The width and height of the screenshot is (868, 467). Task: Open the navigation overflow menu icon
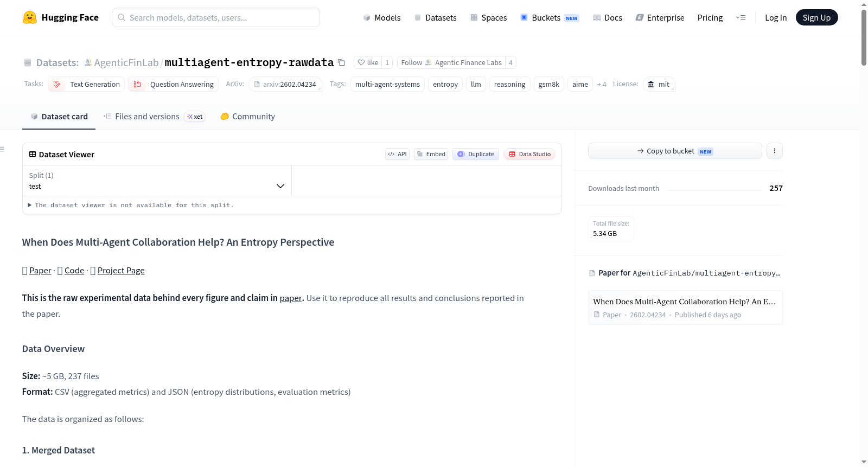point(741,17)
